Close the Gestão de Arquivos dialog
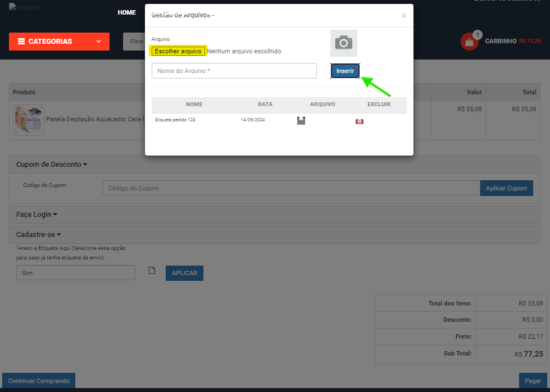This screenshot has width=550, height=392. (403, 16)
